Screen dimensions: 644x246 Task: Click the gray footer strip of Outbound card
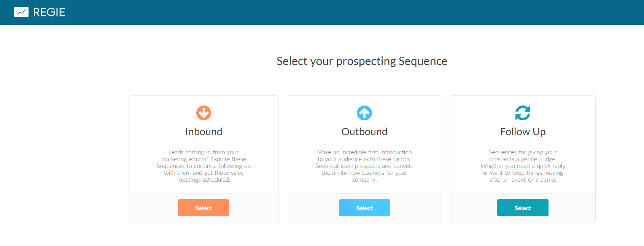click(x=312, y=208)
